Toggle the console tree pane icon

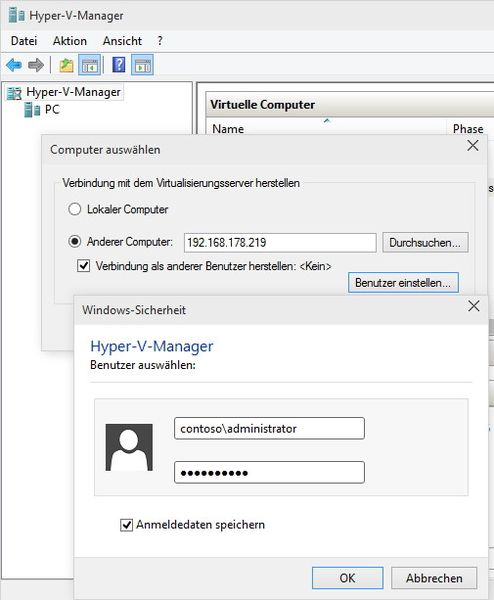(90, 65)
